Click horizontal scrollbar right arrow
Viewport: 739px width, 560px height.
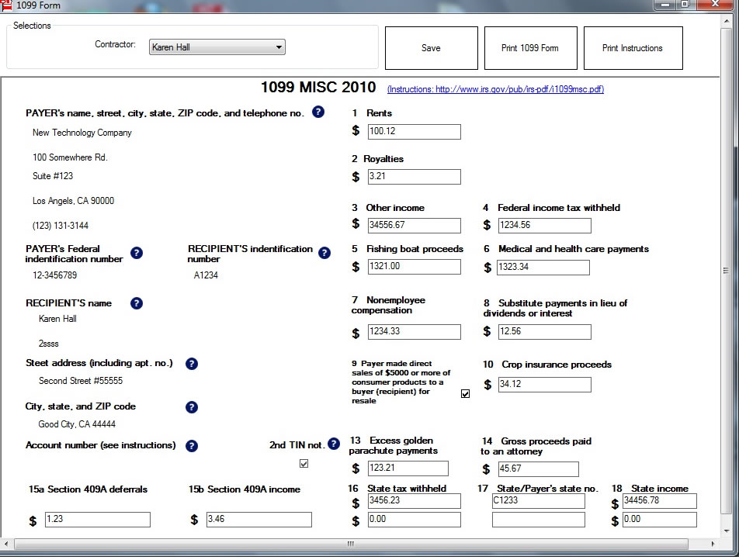click(x=713, y=544)
